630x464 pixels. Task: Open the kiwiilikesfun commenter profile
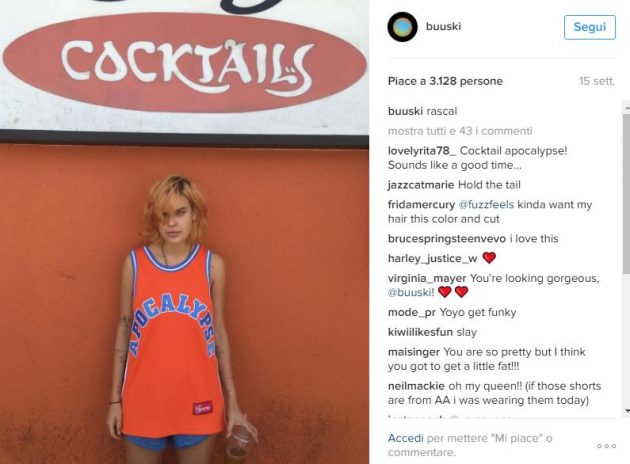pos(420,332)
